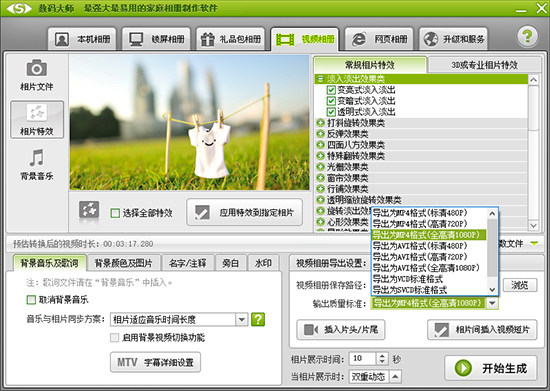Viewport: 550px width, 391px height.
Task: Click the photo preview image
Action: click(x=189, y=122)
